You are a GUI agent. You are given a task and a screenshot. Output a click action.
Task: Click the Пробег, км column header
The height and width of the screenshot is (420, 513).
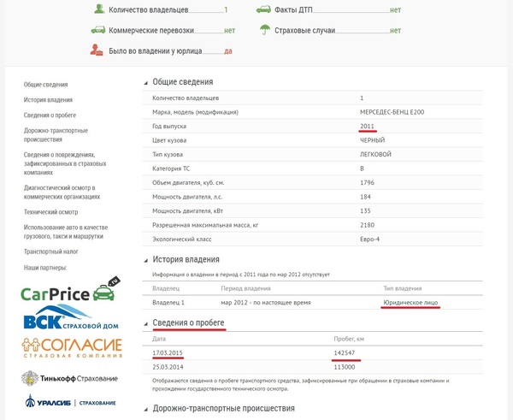(349, 339)
